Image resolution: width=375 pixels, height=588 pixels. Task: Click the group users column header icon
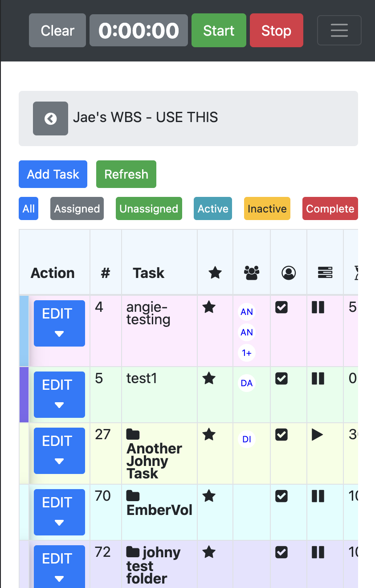pos(252,273)
